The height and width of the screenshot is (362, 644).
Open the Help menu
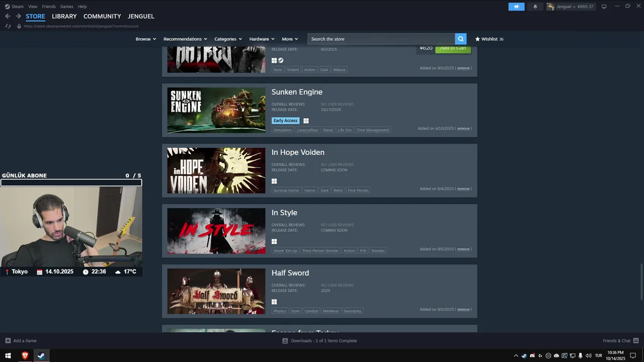[82, 7]
